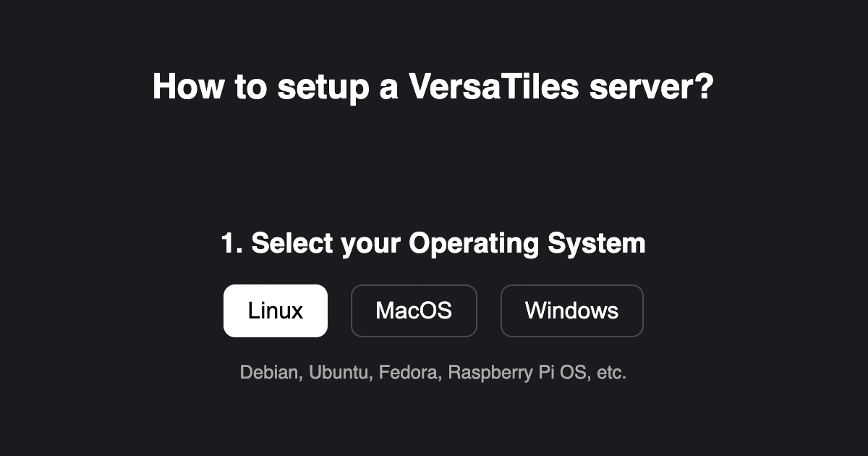Activate the rightmost OS option labeled Windows
This screenshot has height=456, width=868.
pos(571,311)
